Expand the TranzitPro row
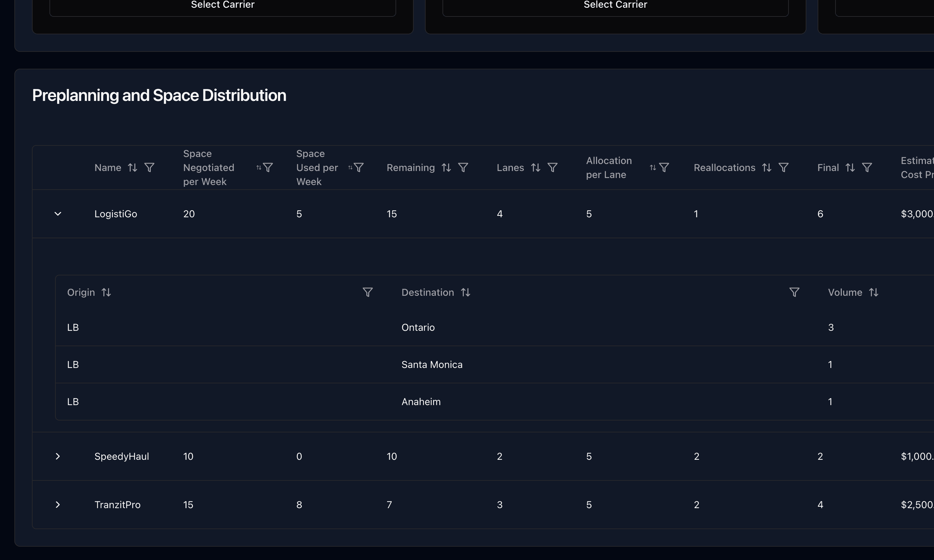 [58, 505]
